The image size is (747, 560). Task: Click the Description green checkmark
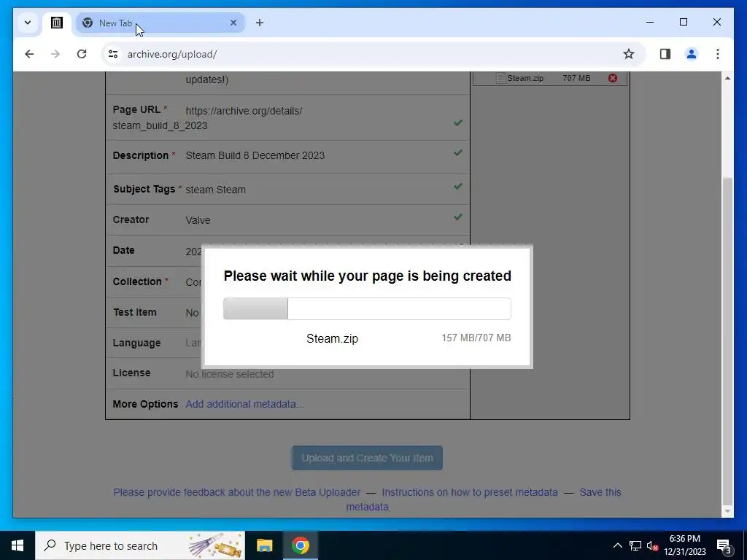[x=458, y=153]
